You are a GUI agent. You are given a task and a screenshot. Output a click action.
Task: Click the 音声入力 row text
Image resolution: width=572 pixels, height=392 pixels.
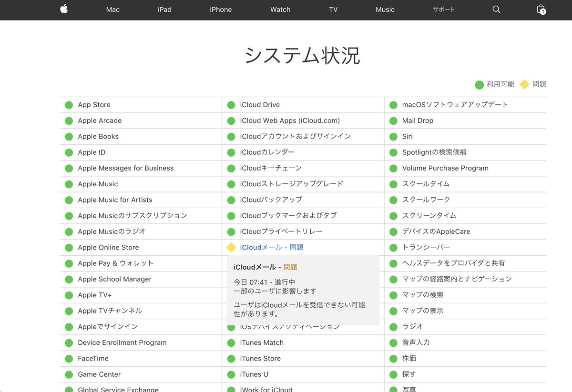[x=416, y=342]
